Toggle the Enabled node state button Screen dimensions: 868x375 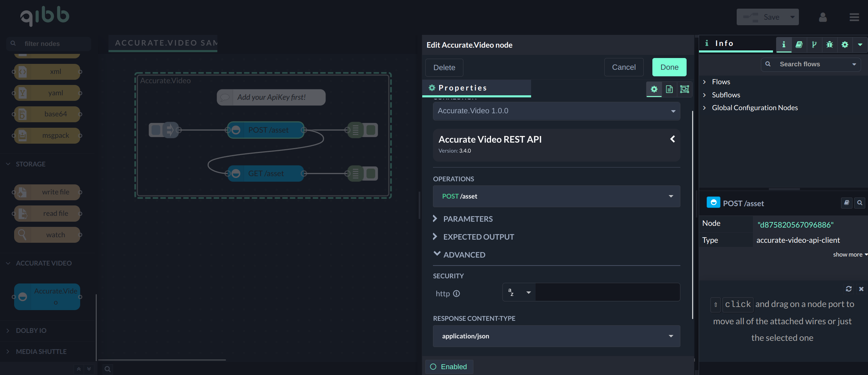click(x=449, y=367)
